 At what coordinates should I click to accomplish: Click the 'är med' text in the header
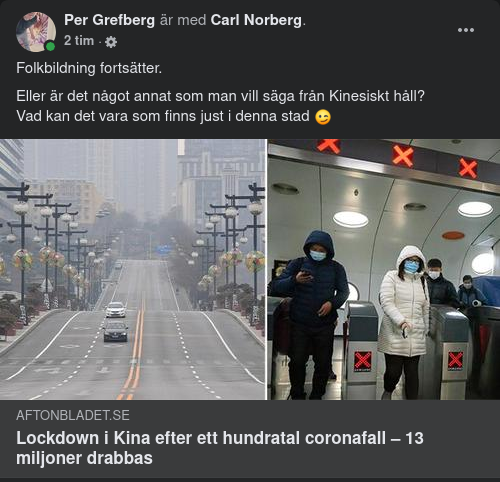[x=183, y=20]
